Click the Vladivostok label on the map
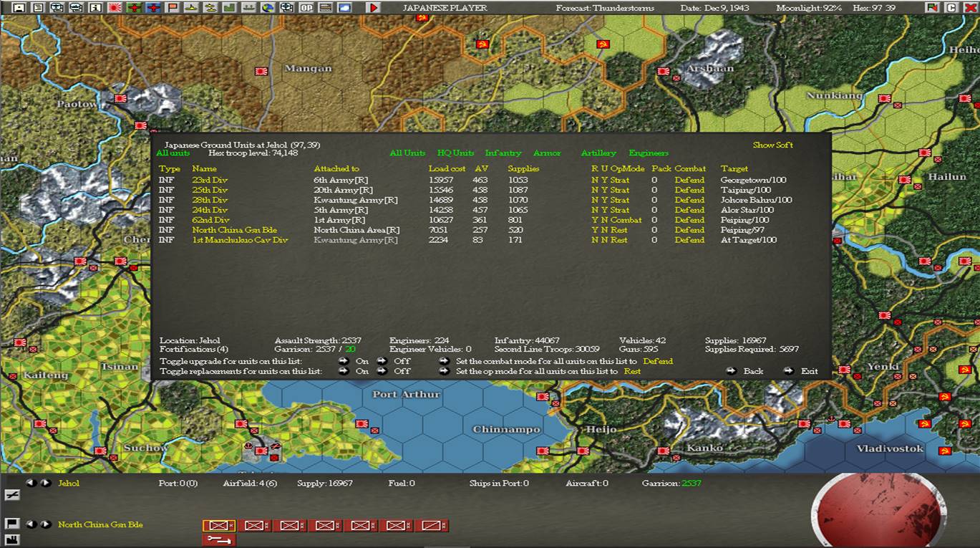 tap(891, 448)
